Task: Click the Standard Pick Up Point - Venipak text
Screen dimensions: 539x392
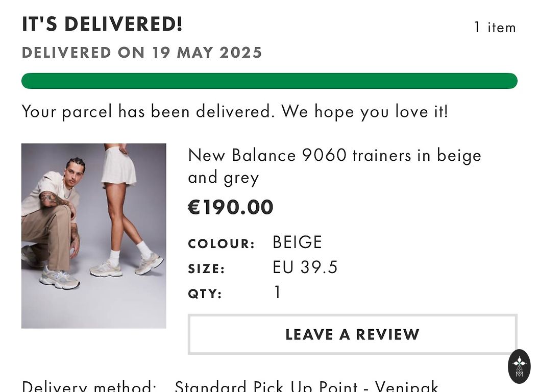Action: (x=306, y=386)
